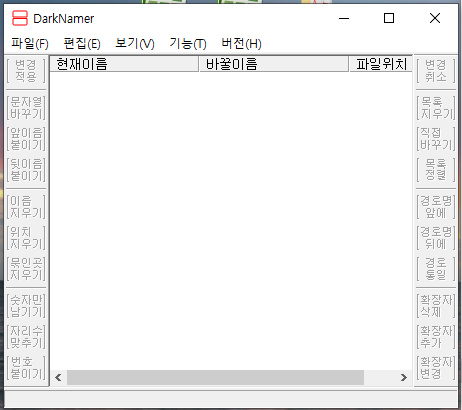
Task: Sort by the 현재이름 column header
Action: point(124,64)
